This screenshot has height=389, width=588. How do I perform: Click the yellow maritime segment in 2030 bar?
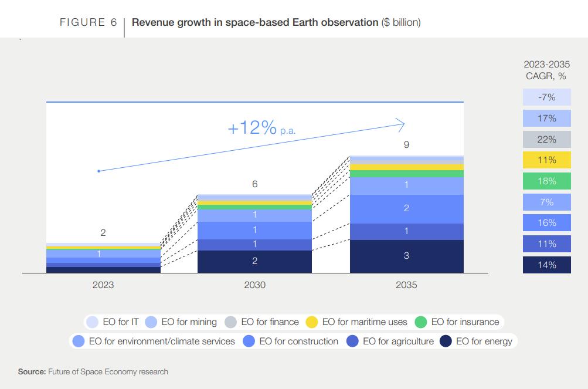click(x=254, y=203)
